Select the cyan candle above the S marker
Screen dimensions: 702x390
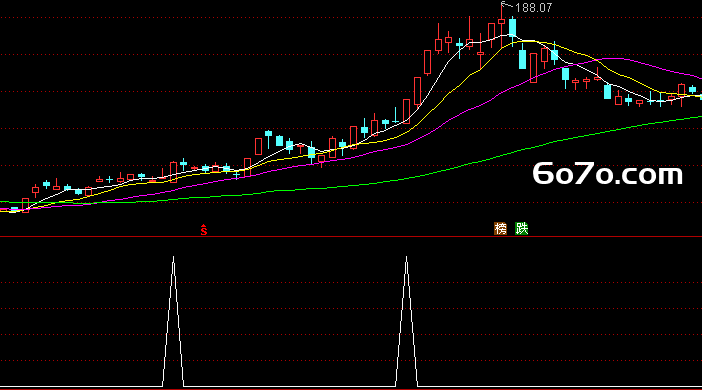coord(205,168)
